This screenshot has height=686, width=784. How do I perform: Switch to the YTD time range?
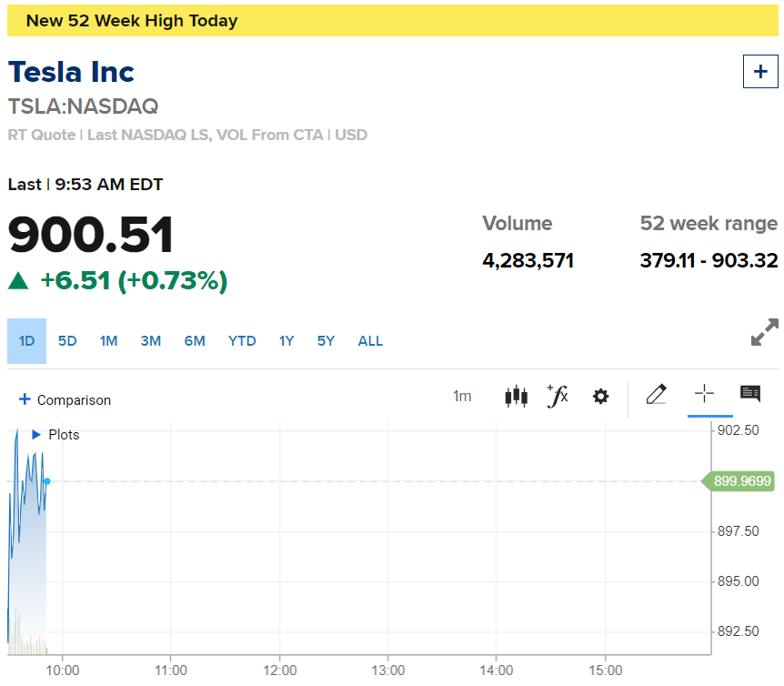242,341
